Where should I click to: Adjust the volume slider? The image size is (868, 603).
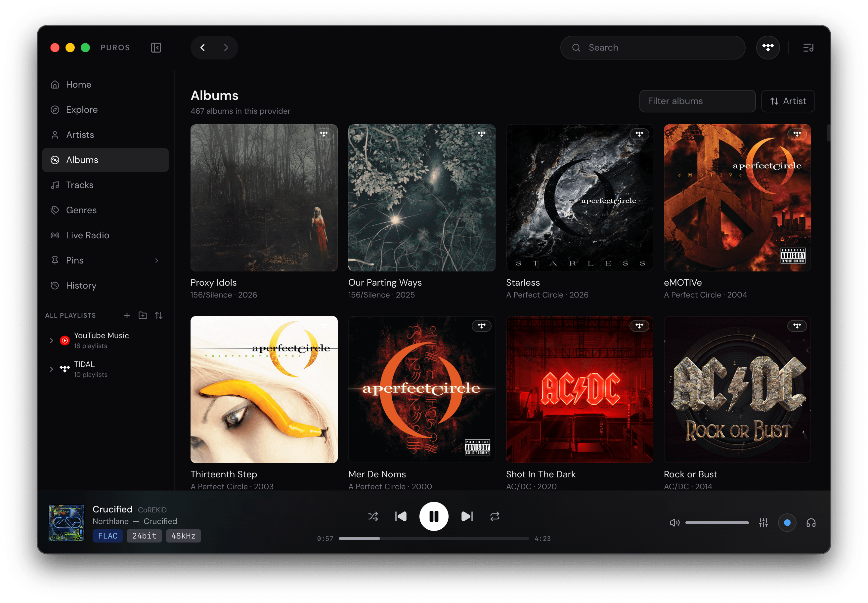coord(717,523)
